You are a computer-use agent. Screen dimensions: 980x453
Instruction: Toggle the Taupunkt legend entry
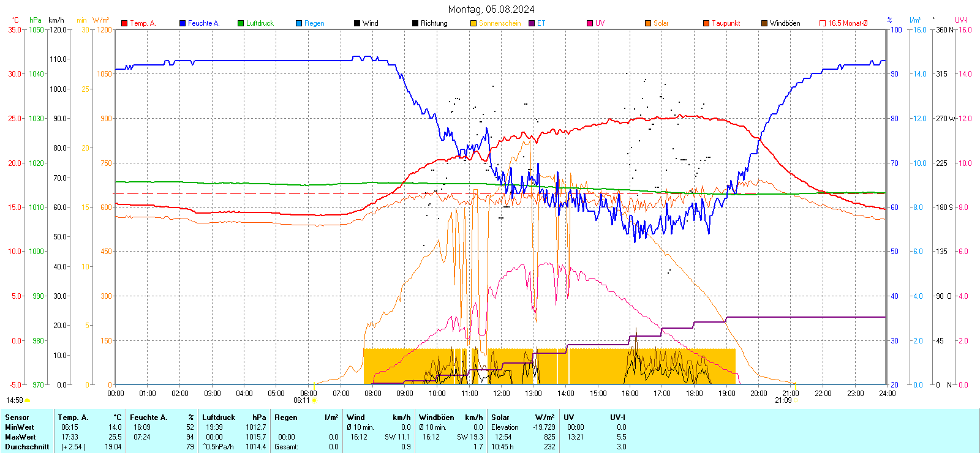726,23
